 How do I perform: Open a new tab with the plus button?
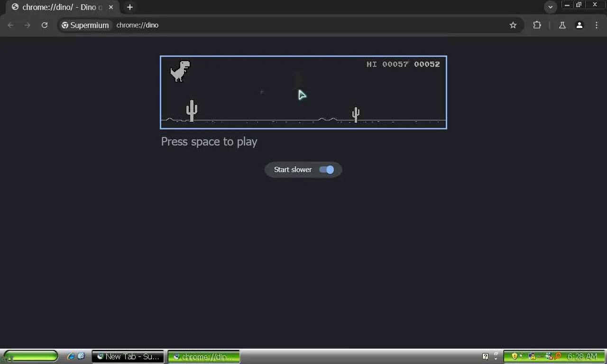130,7
